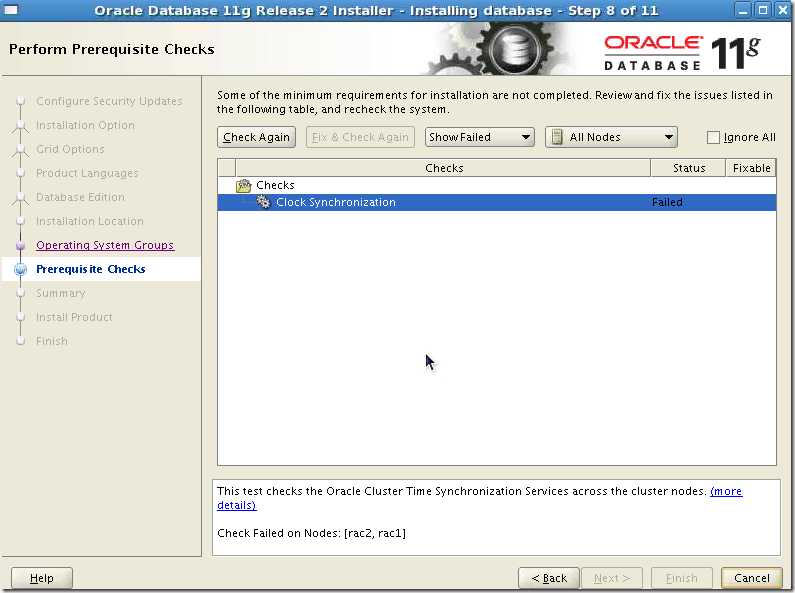Click the disabled Finish button at bottom

681,578
